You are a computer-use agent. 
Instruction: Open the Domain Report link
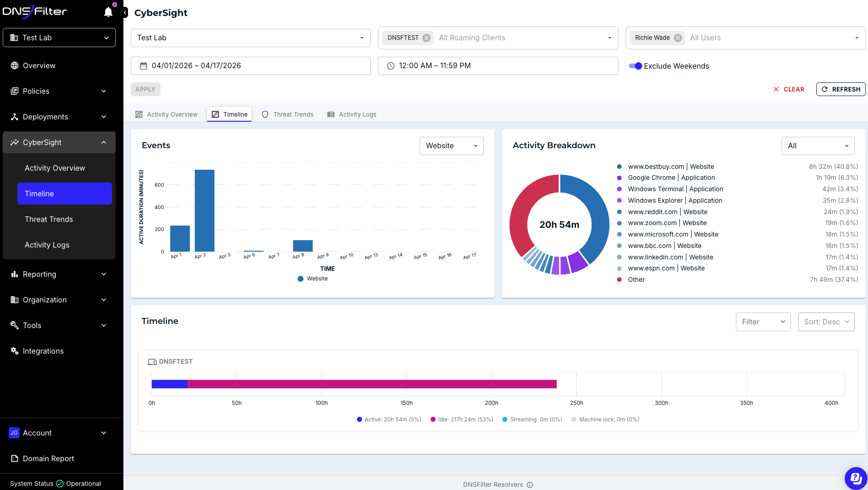point(59,458)
